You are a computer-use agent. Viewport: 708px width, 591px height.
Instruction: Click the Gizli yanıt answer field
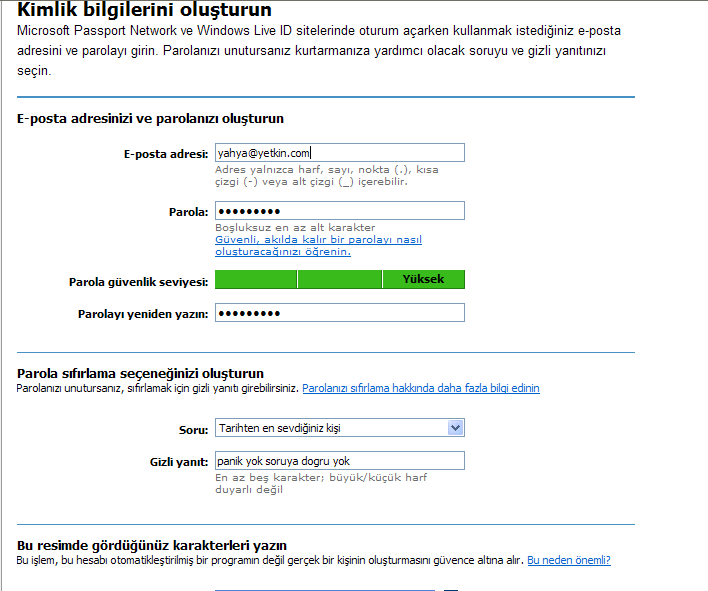coord(339,461)
